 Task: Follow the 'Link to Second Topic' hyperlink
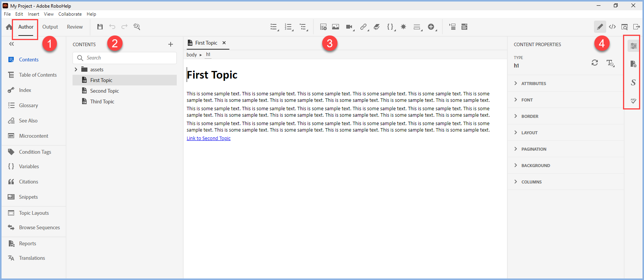click(x=208, y=138)
